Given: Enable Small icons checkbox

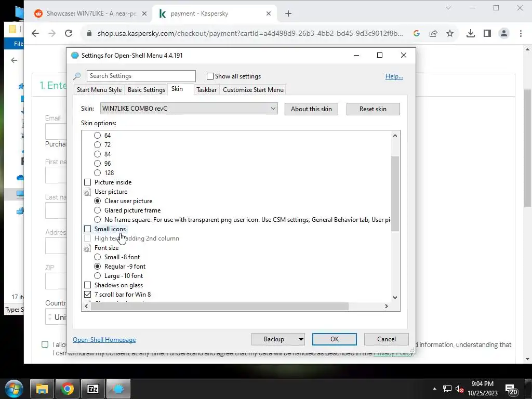Looking at the screenshot, I should click(87, 229).
